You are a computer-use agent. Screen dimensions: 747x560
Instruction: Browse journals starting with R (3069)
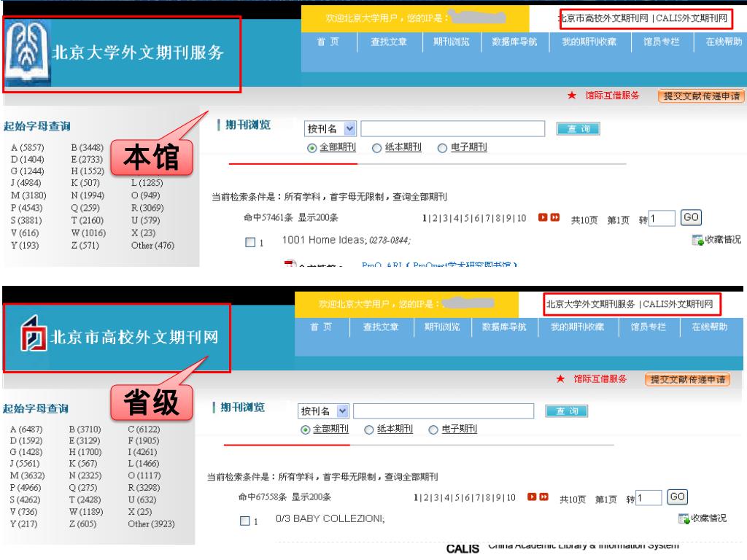tap(147, 208)
